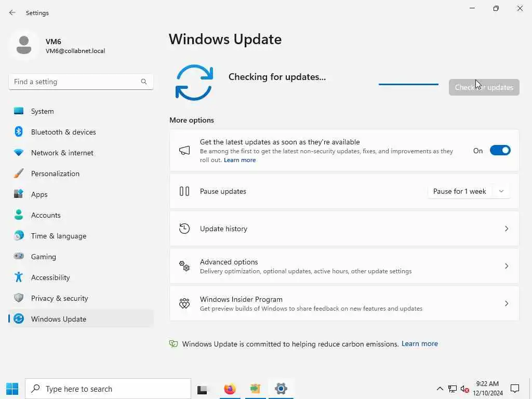Go to Bluetooth & devices
532x399 pixels.
coord(81,132)
